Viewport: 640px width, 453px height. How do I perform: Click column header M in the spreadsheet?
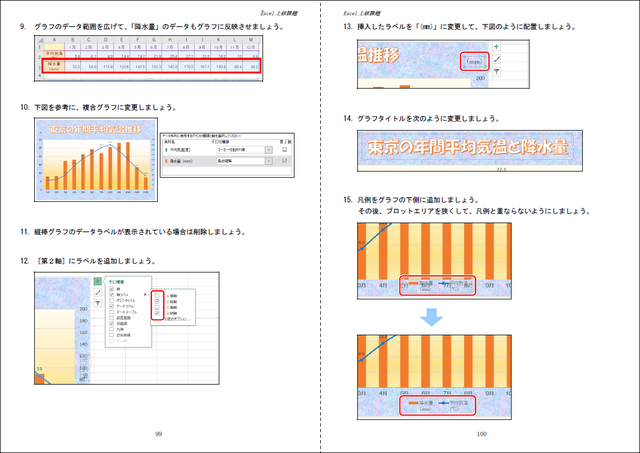point(251,40)
